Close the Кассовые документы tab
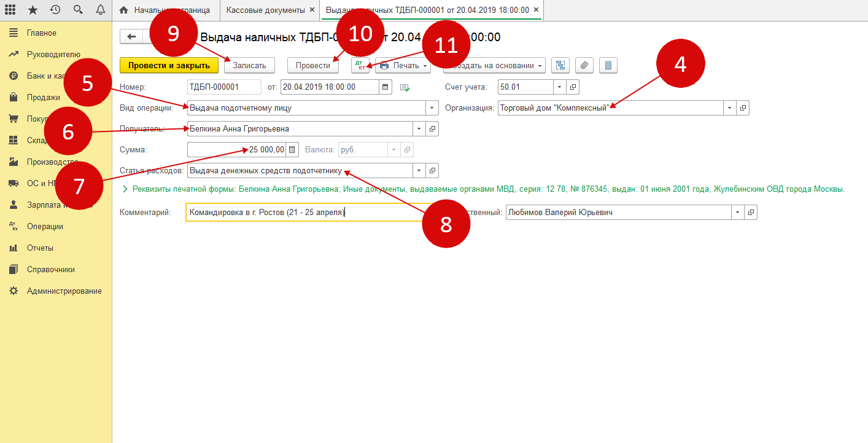 click(x=312, y=10)
